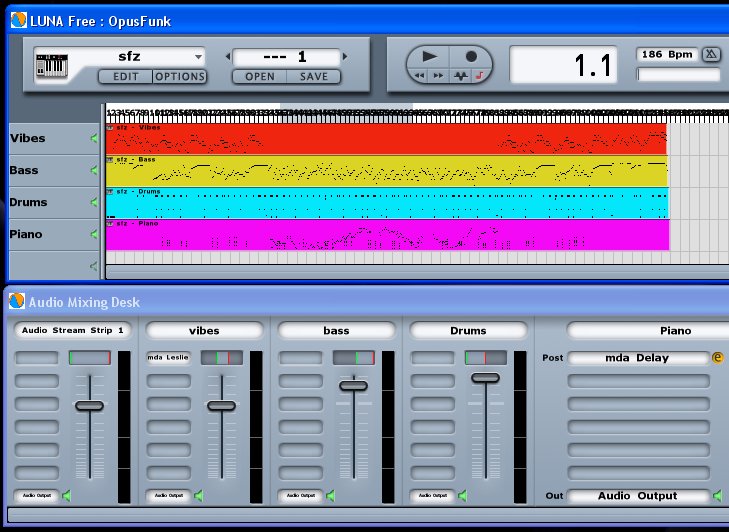Click the bar under the Bpm field
This screenshot has width=729, height=532.
coord(678,74)
